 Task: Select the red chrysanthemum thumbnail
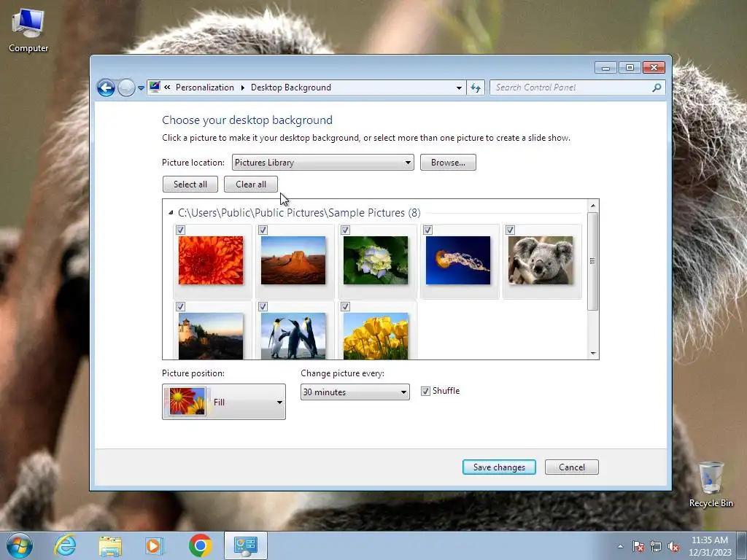click(211, 260)
